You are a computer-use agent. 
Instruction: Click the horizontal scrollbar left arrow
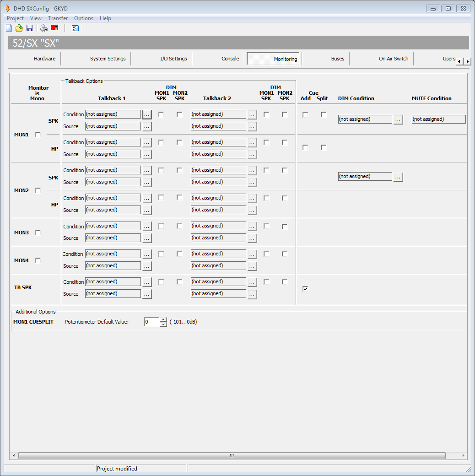[14, 455]
